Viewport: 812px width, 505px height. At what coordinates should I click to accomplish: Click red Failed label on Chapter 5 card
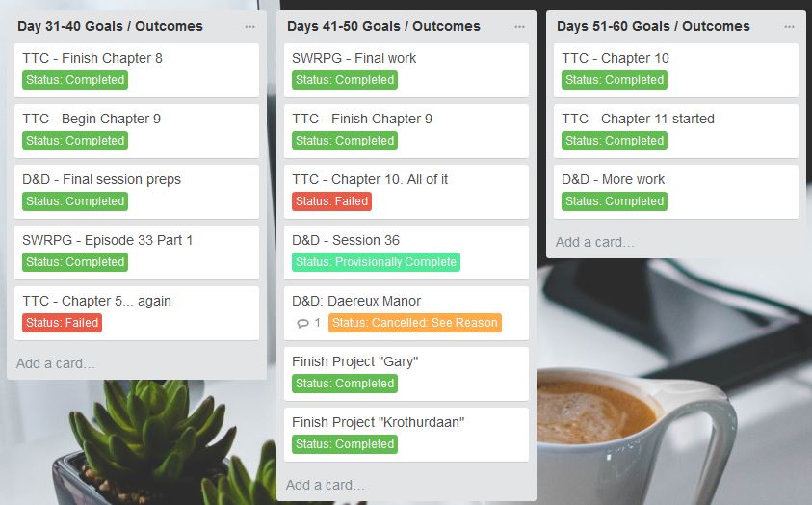pyautogui.click(x=62, y=323)
